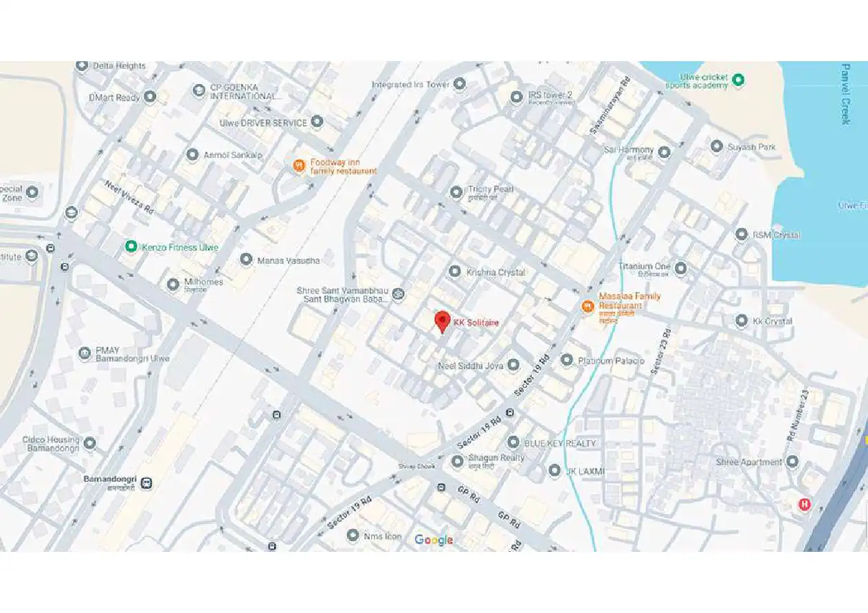Open the PMAY Bamandongri Ulwe marker
868x613 pixels.
(85, 354)
